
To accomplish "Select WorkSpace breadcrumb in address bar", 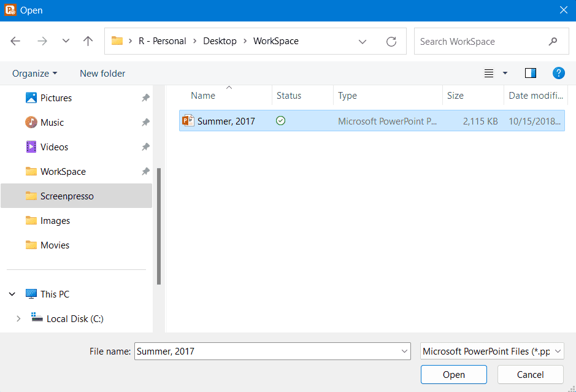I will click(276, 41).
